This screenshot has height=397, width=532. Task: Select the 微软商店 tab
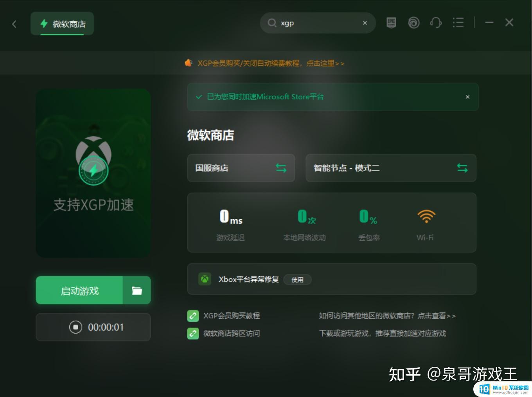point(62,24)
